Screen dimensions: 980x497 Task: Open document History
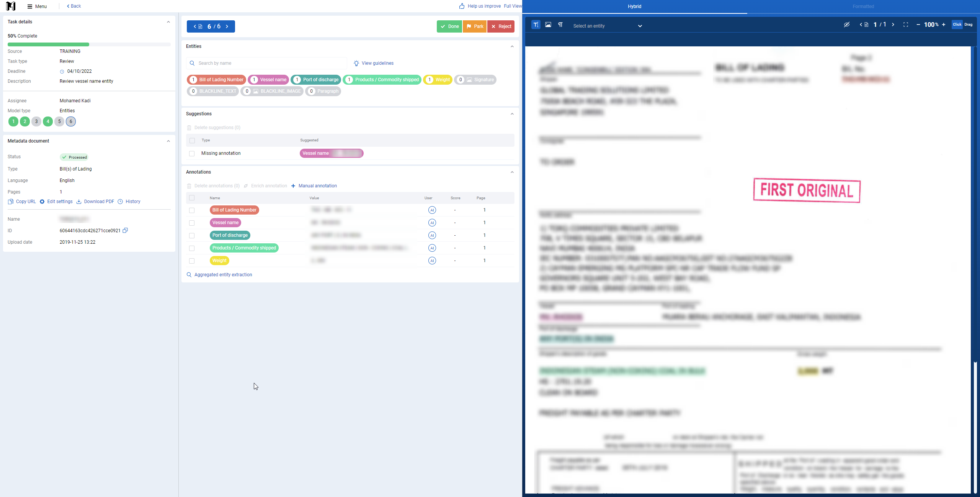click(129, 202)
